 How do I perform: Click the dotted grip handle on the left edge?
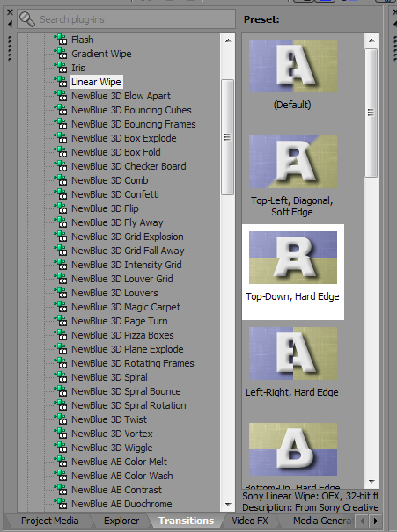10,48
